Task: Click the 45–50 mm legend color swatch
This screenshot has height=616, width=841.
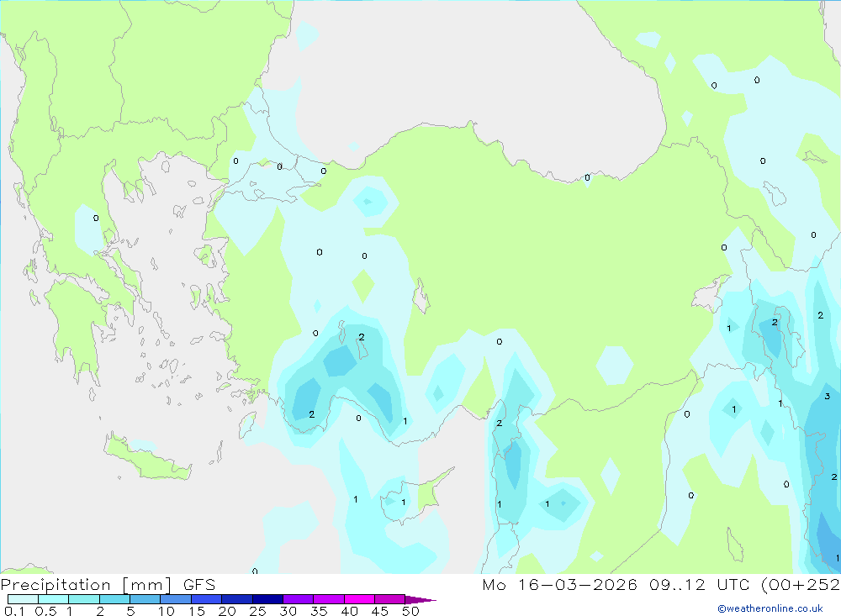Action: (x=389, y=599)
